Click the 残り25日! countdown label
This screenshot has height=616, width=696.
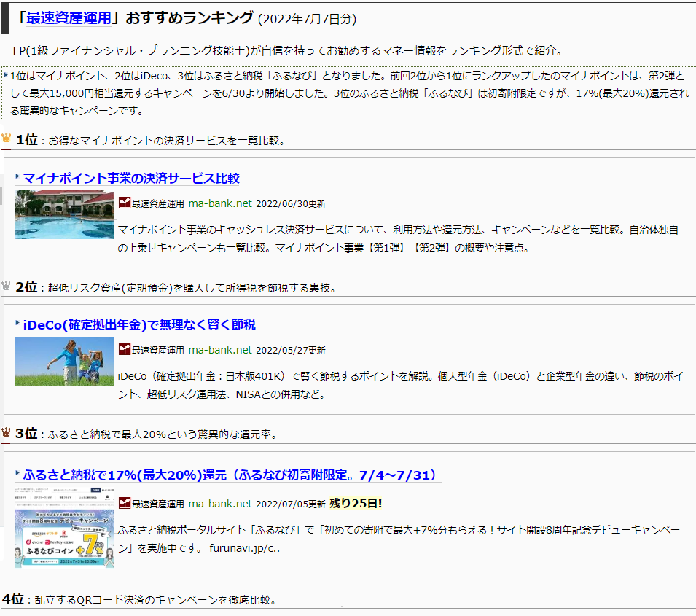(356, 503)
